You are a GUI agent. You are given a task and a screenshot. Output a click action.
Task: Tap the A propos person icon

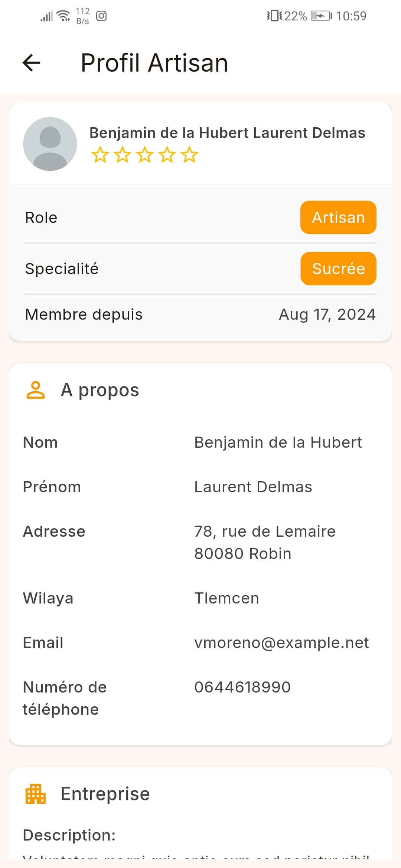click(36, 390)
